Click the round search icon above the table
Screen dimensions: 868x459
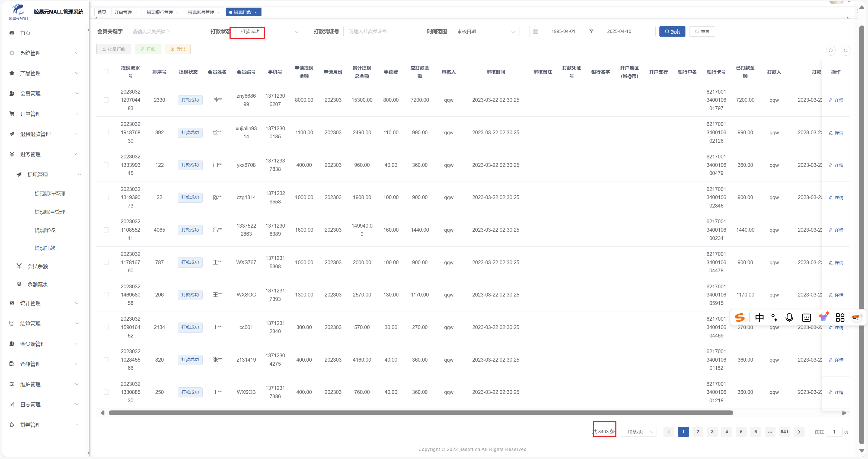coord(831,50)
